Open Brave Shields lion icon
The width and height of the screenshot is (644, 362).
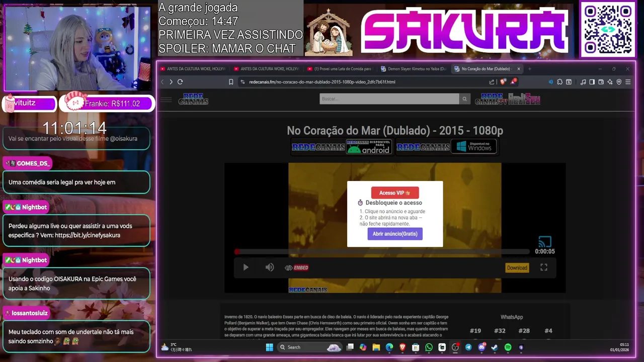click(x=503, y=81)
